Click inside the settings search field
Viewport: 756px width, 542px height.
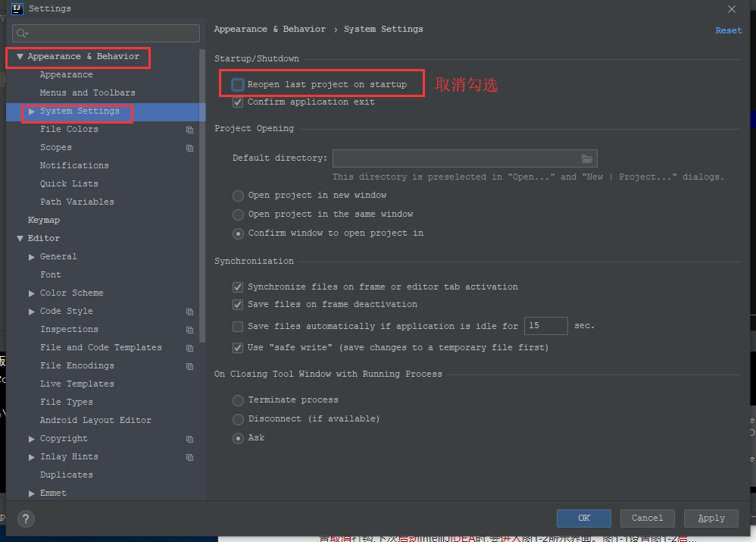point(106,33)
